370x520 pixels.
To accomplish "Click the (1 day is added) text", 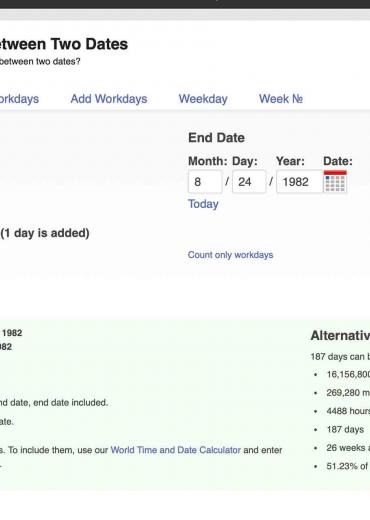I will click(45, 233).
